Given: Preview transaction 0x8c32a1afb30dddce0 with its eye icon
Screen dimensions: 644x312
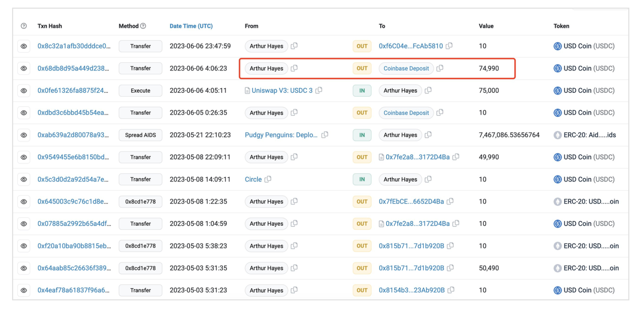Looking at the screenshot, I should pyautogui.click(x=24, y=46).
